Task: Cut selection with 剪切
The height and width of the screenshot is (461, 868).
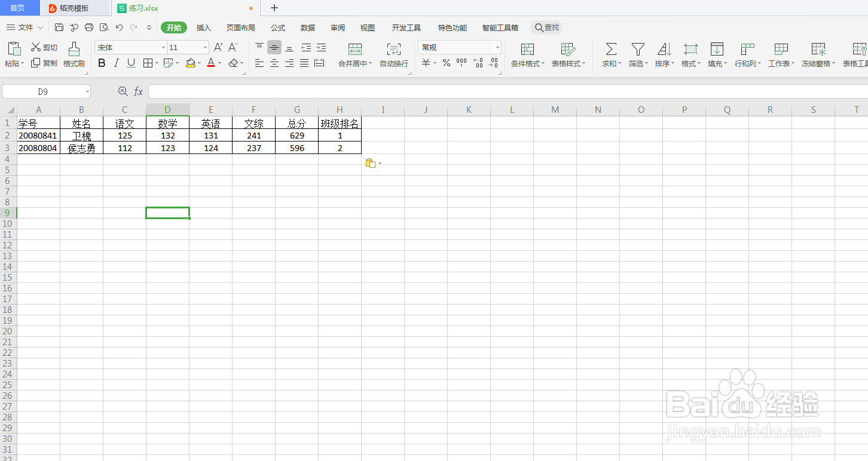Action: tap(44, 47)
